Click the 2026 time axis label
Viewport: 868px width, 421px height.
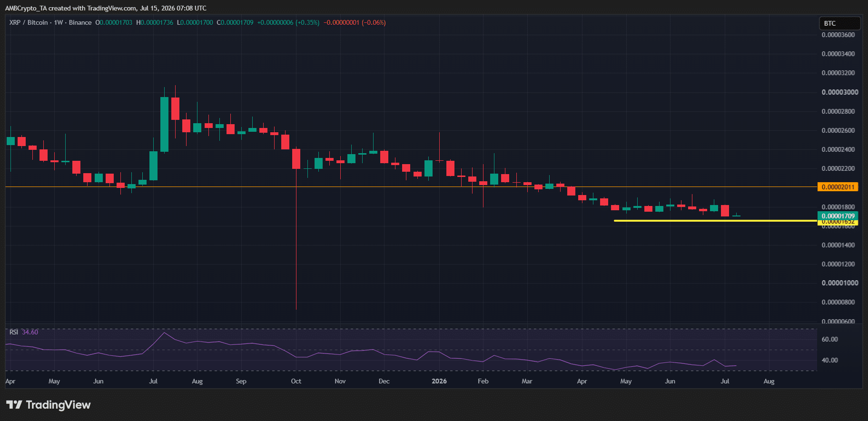439,381
